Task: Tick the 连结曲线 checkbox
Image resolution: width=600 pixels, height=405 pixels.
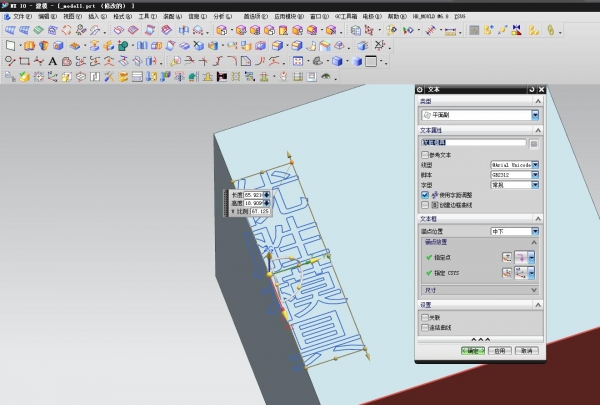Action: [x=425, y=328]
